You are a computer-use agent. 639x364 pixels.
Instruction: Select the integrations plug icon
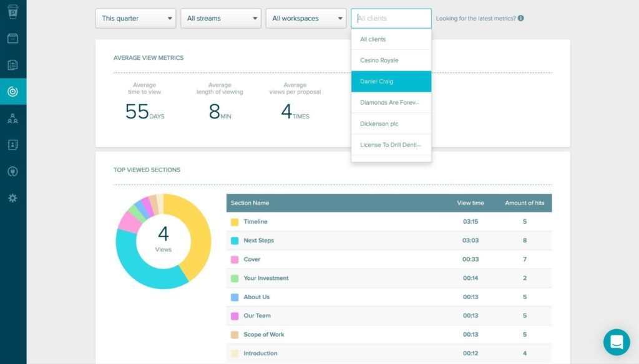pyautogui.click(x=12, y=171)
